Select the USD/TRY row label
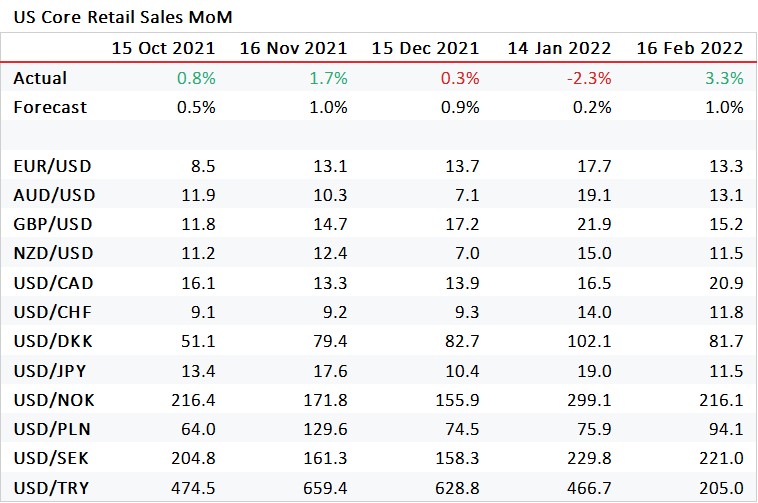Image resolution: width=758 pixels, height=503 pixels. click(51, 488)
